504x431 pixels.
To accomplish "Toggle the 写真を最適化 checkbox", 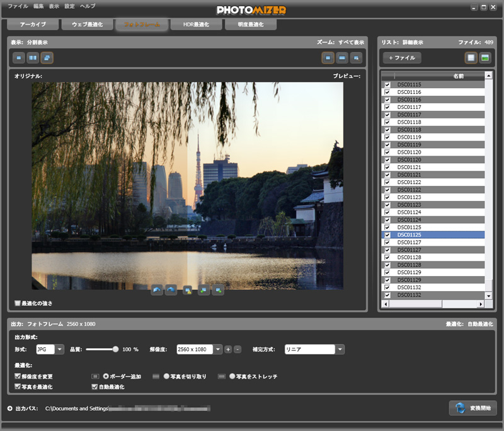I will (x=18, y=386).
